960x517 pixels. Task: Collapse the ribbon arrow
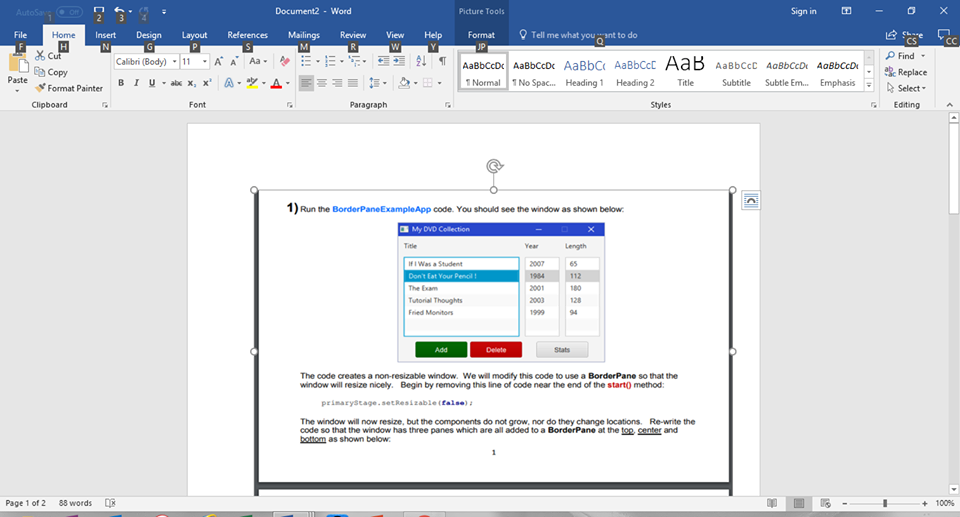coord(950,105)
